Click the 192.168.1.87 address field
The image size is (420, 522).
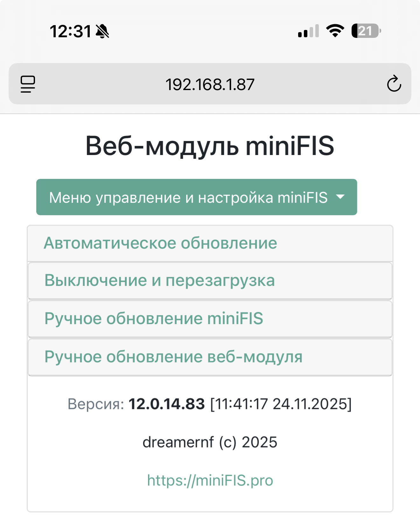point(210,85)
